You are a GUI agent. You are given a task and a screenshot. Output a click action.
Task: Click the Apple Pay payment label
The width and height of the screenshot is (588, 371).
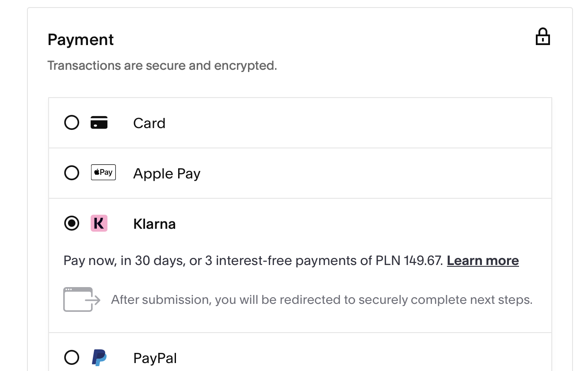167,174
